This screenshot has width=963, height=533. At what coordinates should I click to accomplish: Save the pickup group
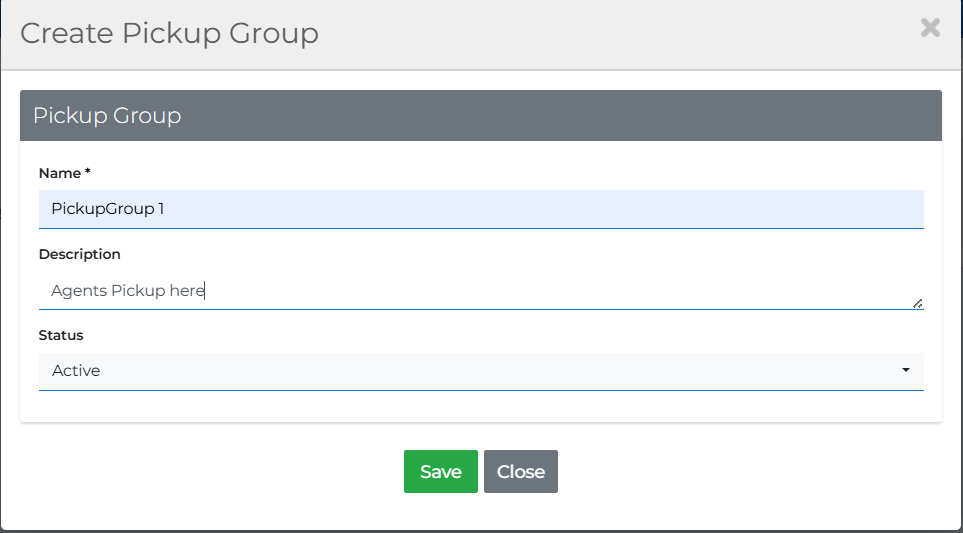[x=440, y=472]
